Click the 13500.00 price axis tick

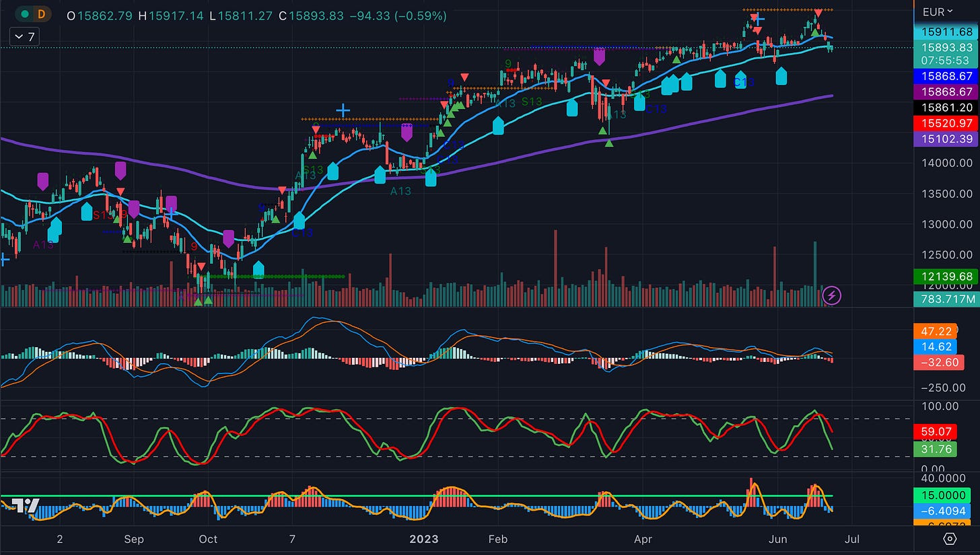click(x=946, y=194)
